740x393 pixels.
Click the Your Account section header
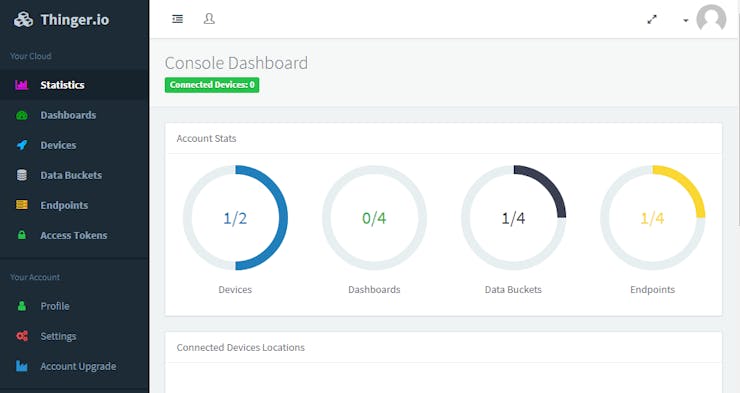click(x=35, y=277)
